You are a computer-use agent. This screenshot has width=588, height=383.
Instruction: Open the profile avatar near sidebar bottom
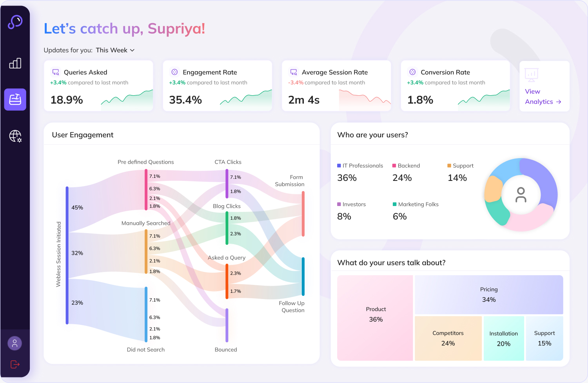tap(15, 343)
